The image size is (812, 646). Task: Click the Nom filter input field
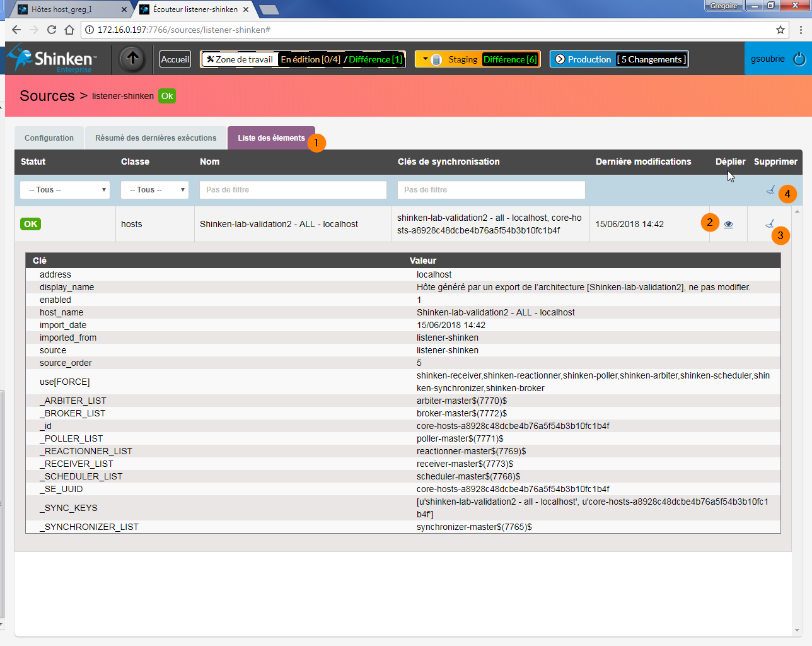293,190
